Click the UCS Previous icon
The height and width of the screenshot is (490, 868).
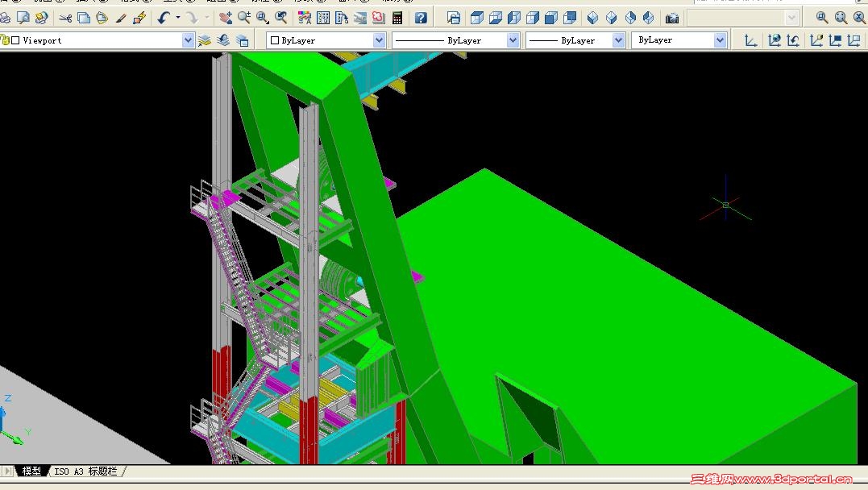(793, 39)
